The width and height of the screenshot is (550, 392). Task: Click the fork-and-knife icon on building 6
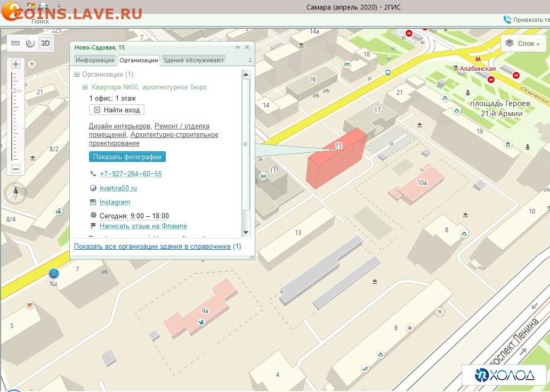point(440,312)
